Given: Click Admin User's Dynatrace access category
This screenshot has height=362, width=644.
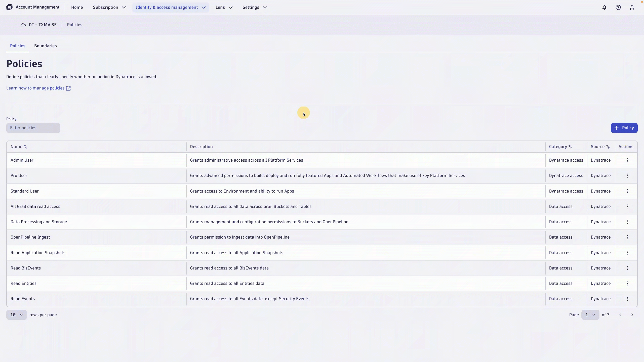Looking at the screenshot, I should (x=566, y=160).
